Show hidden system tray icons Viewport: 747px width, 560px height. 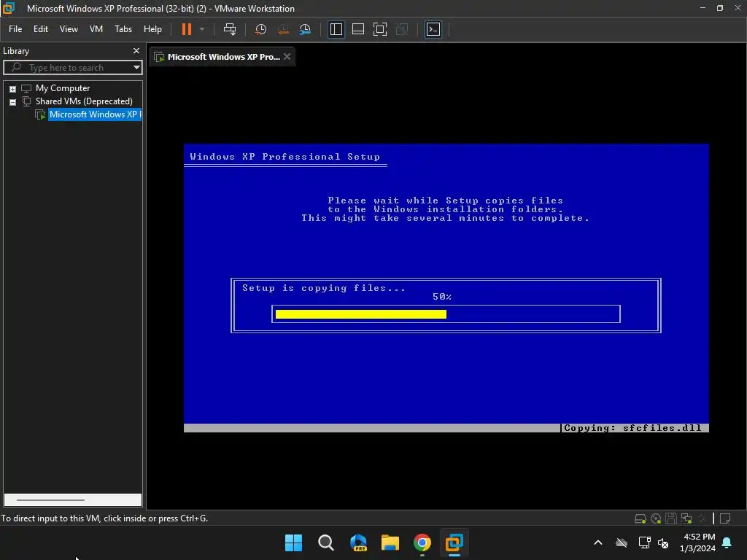coord(598,542)
